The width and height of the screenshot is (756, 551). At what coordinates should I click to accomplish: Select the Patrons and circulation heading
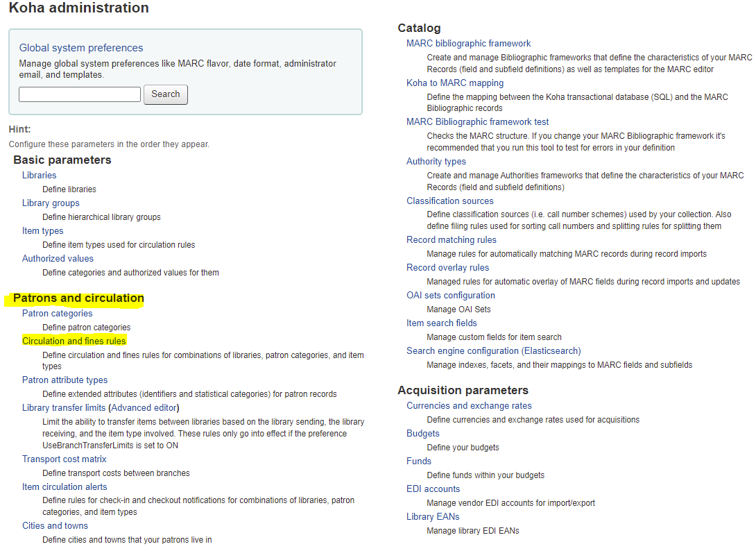(78, 298)
